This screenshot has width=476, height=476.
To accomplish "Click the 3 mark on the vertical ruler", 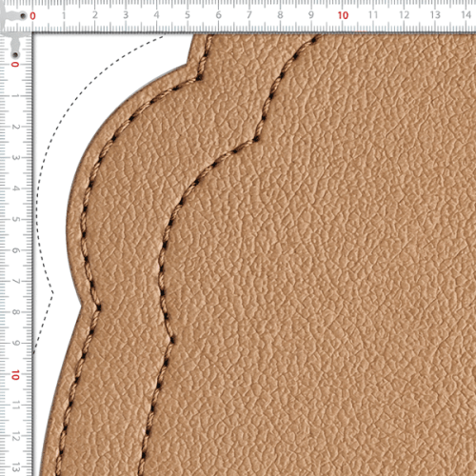I will (15, 158).
